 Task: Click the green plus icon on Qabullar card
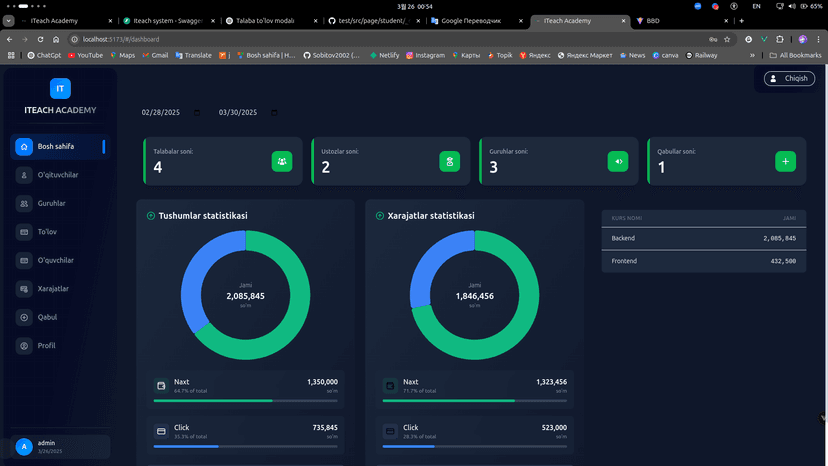(786, 161)
